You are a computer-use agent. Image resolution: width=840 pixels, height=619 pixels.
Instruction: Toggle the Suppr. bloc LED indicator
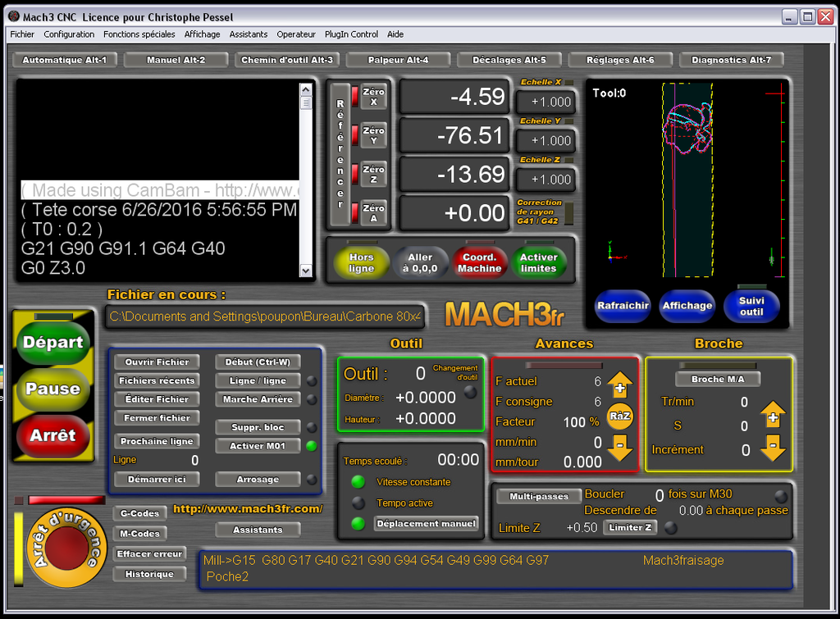click(311, 427)
